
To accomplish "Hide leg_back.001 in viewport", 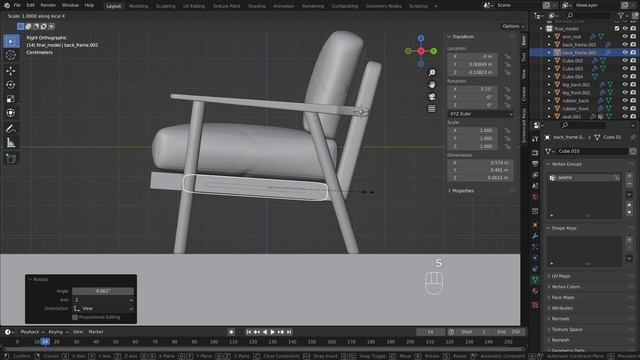I will [x=624, y=84].
